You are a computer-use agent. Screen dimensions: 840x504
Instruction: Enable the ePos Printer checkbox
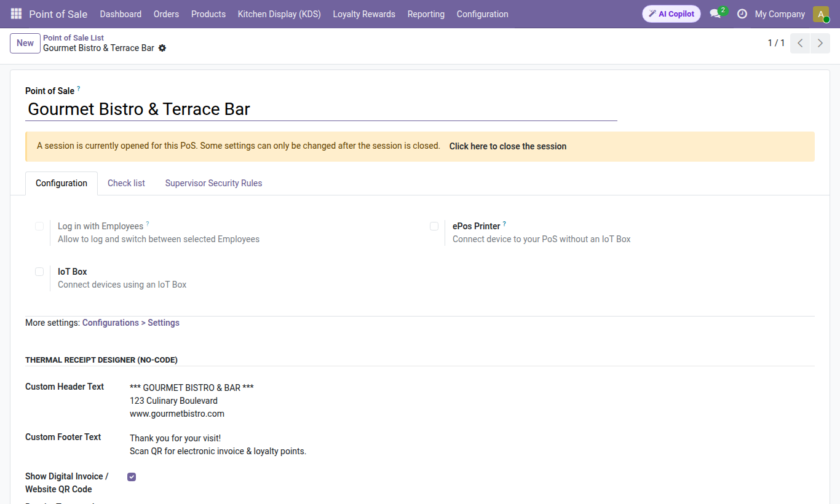434,226
